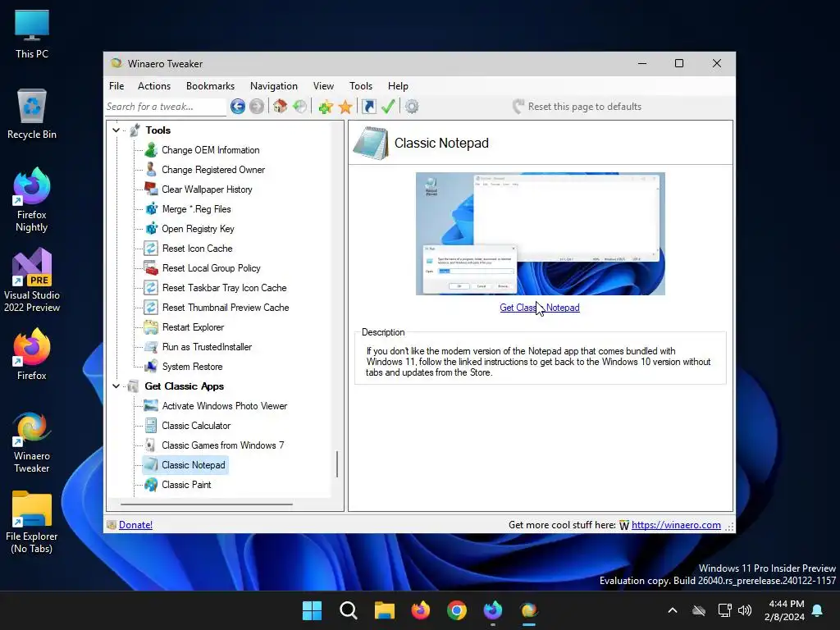Viewport: 840px width, 630px height.
Task: Open the File menu
Action: pyautogui.click(x=116, y=85)
